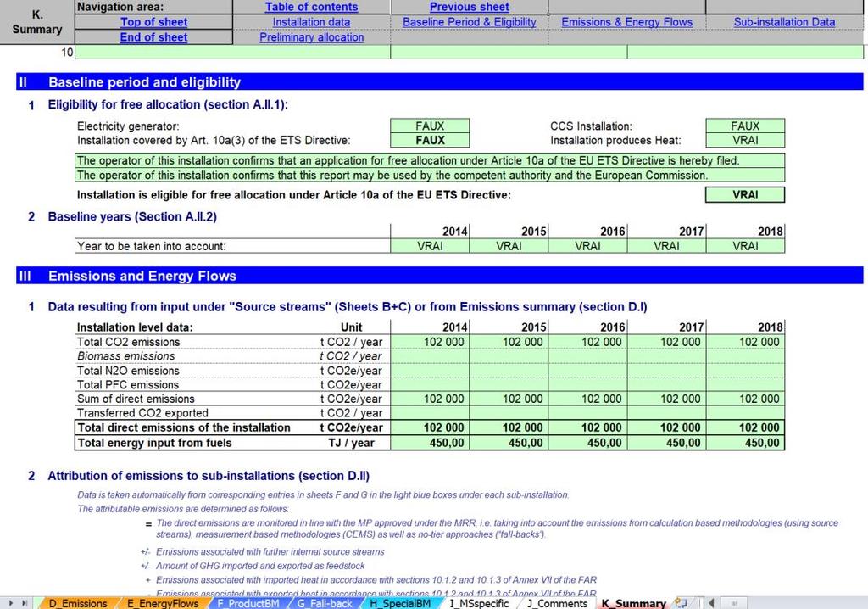The image size is (868, 609).
Task: Open Sub-installation Data link
Action: point(784,21)
